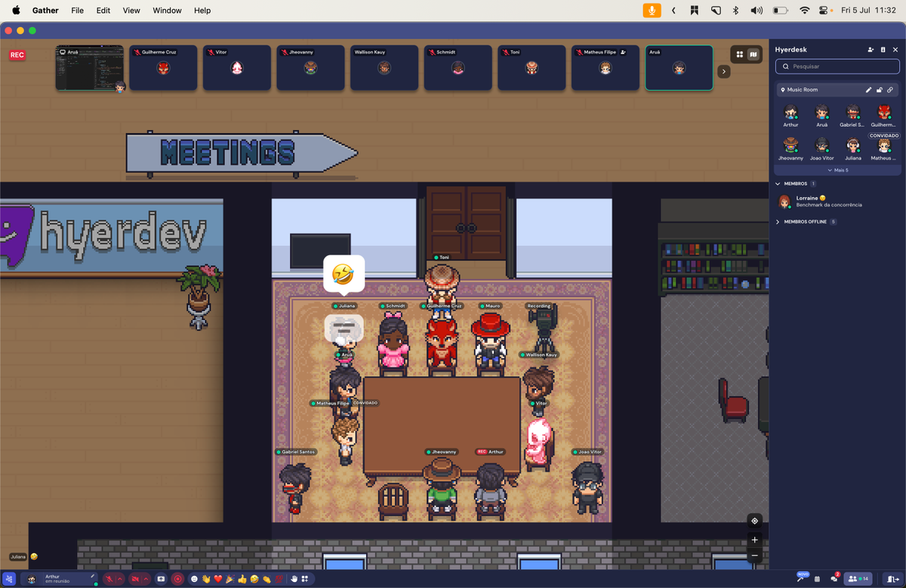Open Wi-Fi settings in the menu bar
The height and width of the screenshot is (588, 906).
coord(804,11)
